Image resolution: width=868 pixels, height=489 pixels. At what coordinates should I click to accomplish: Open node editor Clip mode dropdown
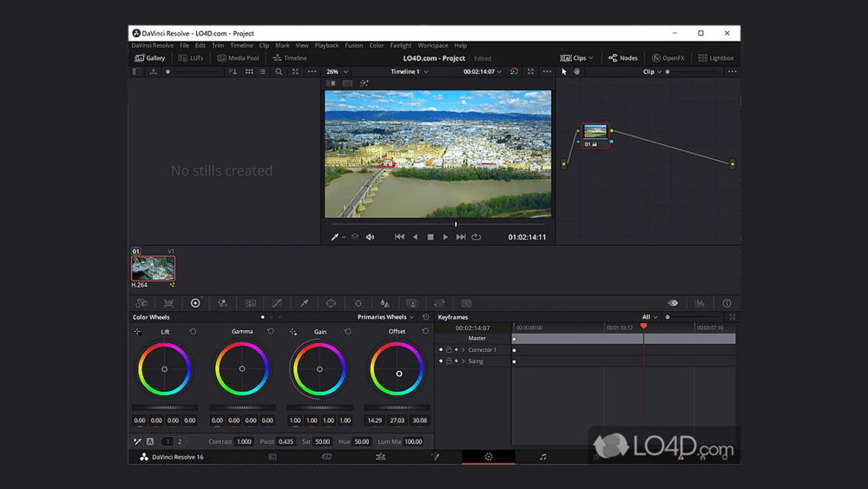pyautogui.click(x=652, y=71)
